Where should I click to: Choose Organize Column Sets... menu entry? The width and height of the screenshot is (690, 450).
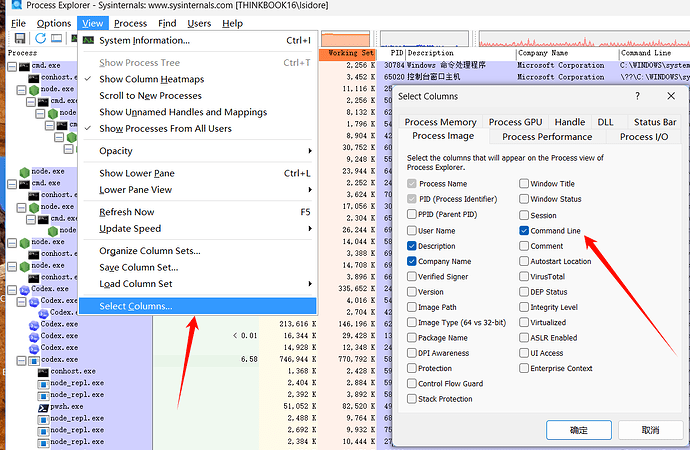tap(198, 251)
